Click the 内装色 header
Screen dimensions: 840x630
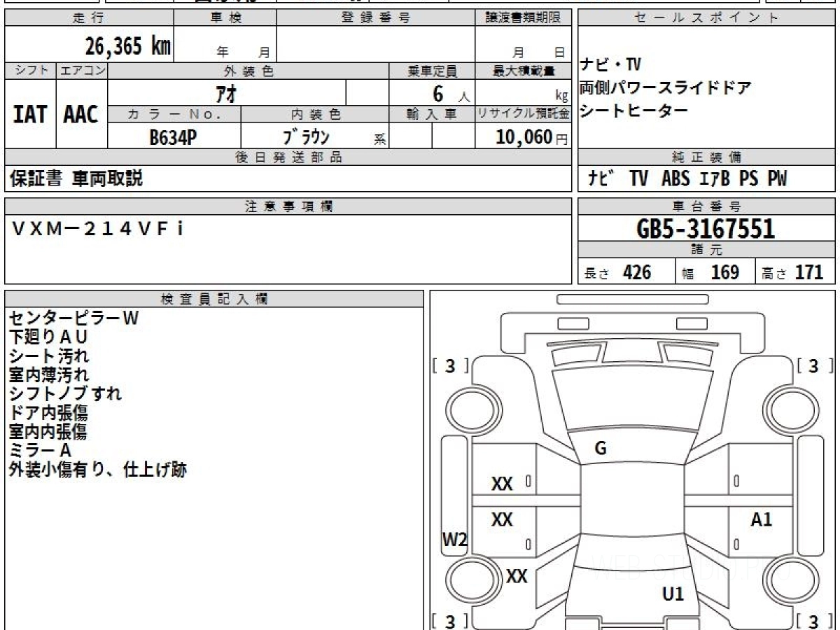pyautogui.click(x=315, y=114)
